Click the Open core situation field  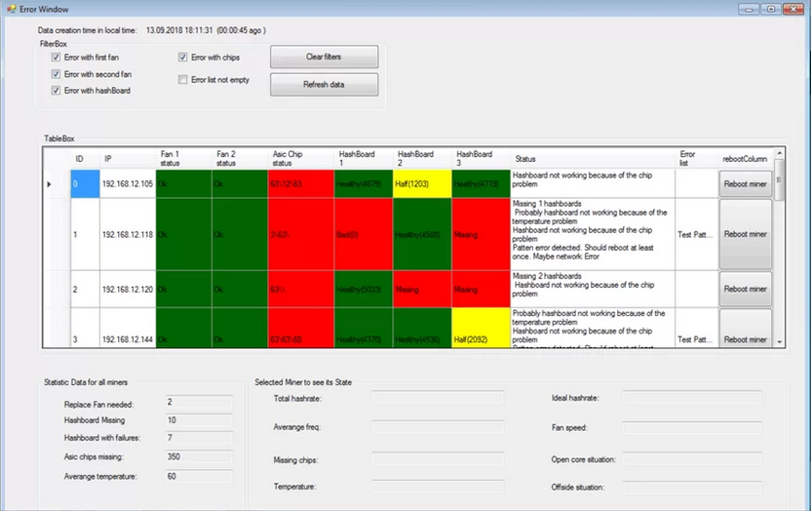[x=692, y=459]
